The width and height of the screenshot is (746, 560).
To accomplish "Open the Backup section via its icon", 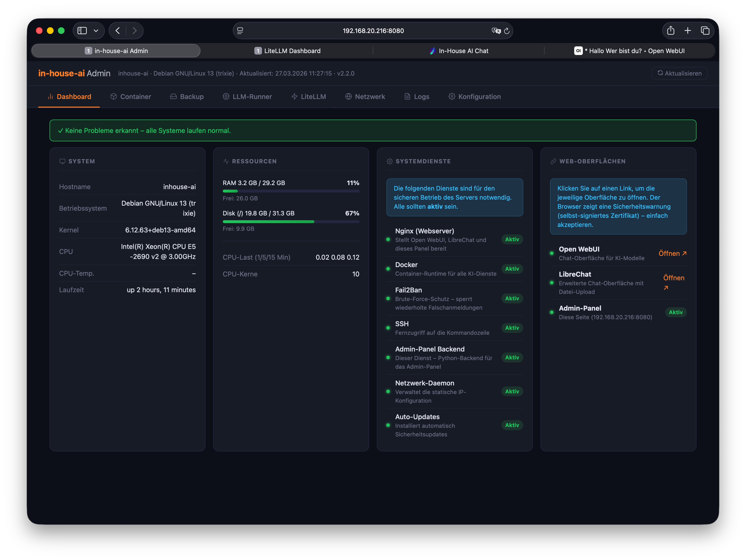I will pyautogui.click(x=173, y=96).
